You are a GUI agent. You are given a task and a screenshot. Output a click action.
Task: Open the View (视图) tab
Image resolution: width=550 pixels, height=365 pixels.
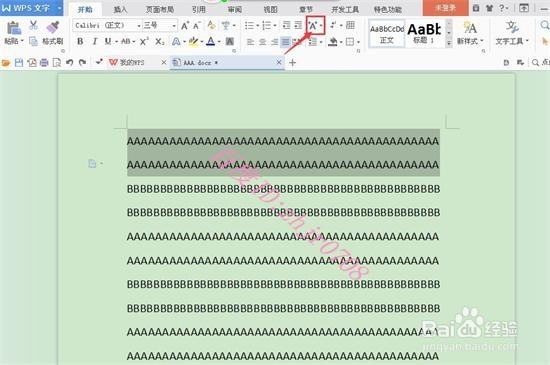[x=270, y=9]
